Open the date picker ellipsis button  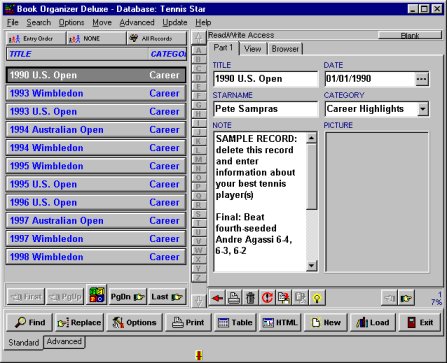point(422,79)
